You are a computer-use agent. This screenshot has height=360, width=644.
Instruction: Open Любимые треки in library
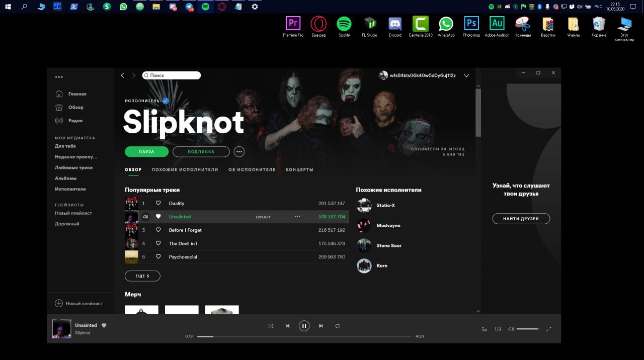74,167
